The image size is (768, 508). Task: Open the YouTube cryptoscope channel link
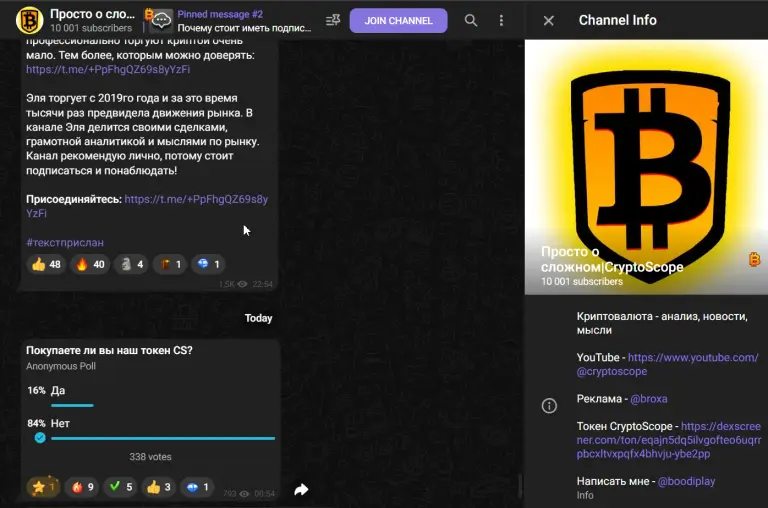668,364
